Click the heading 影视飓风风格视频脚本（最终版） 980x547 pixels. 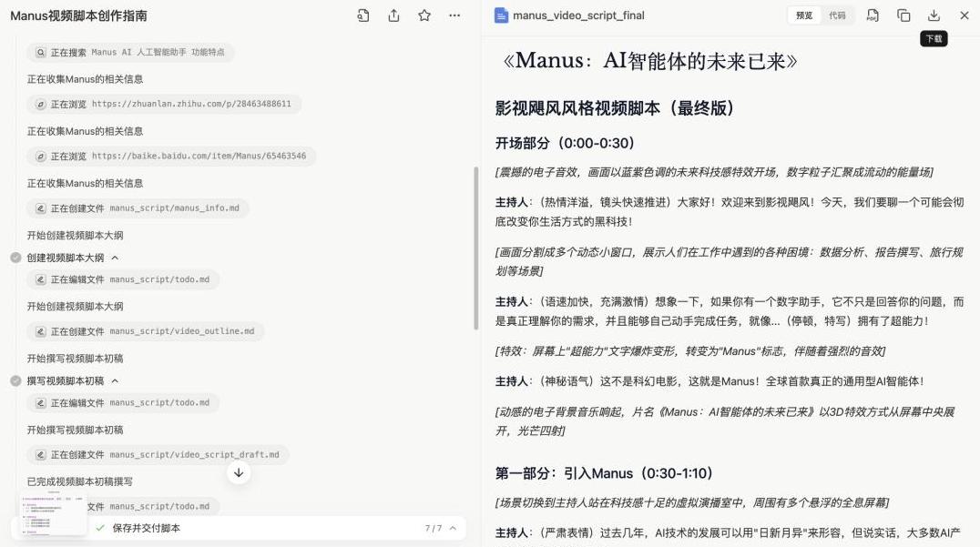[616, 108]
